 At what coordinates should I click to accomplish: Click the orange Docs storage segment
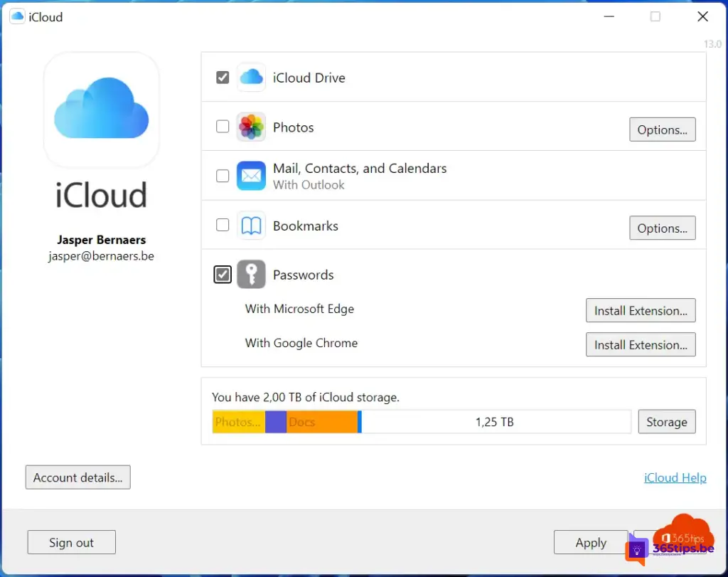pyautogui.click(x=322, y=422)
